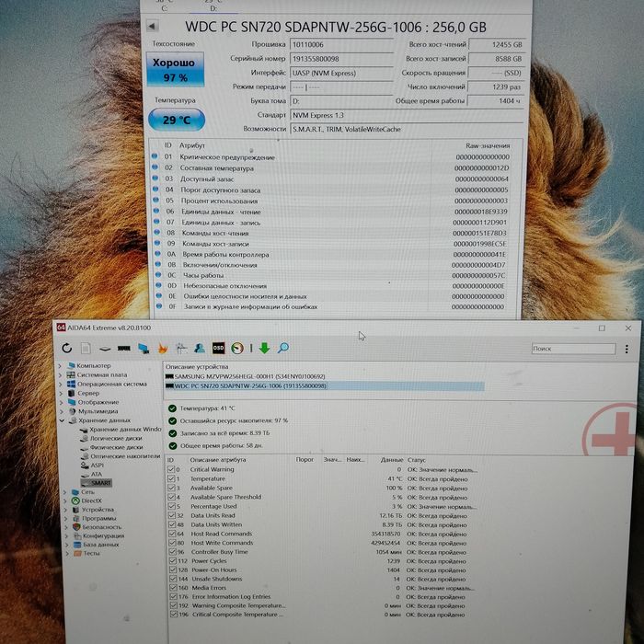Select the SMART tree item

click(x=101, y=483)
